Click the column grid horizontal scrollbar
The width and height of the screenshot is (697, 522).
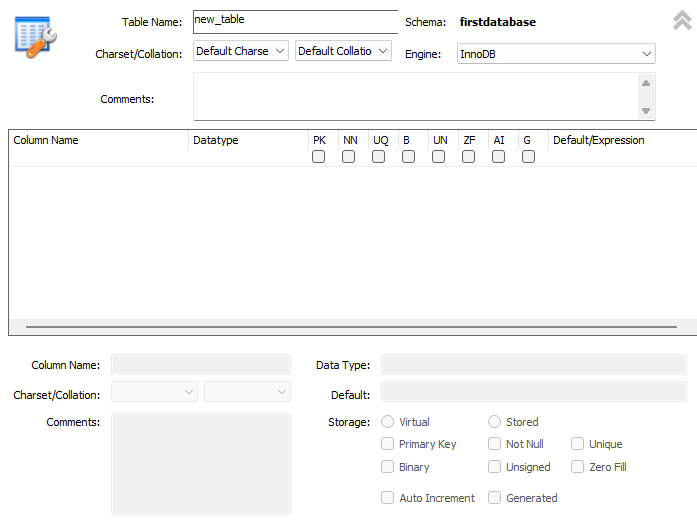pyautogui.click(x=351, y=327)
